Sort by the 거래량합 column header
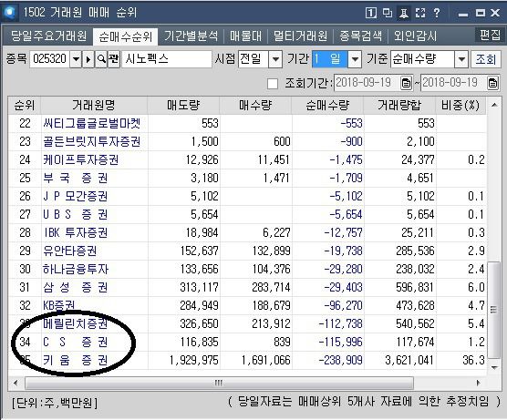Screen dimensions: 507x420 coord(400,105)
